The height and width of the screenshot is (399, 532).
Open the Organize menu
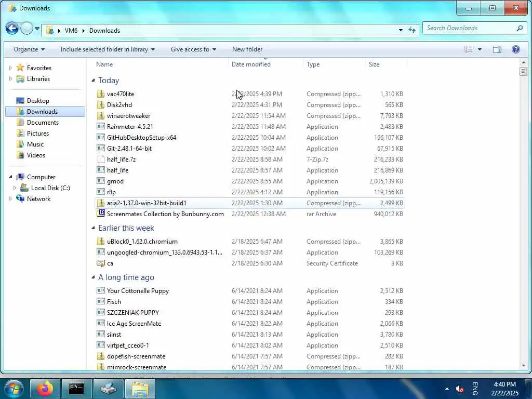pyautogui.click(x=29, y=49)
